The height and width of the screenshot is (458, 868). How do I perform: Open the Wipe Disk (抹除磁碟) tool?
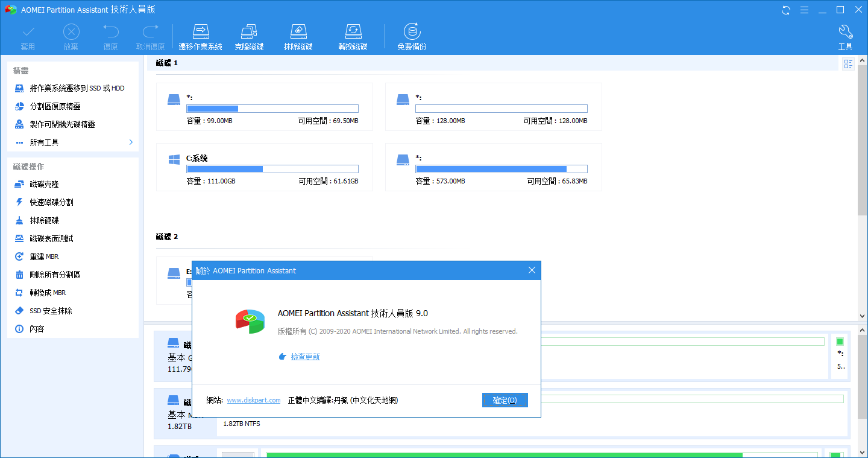[298, 37]
